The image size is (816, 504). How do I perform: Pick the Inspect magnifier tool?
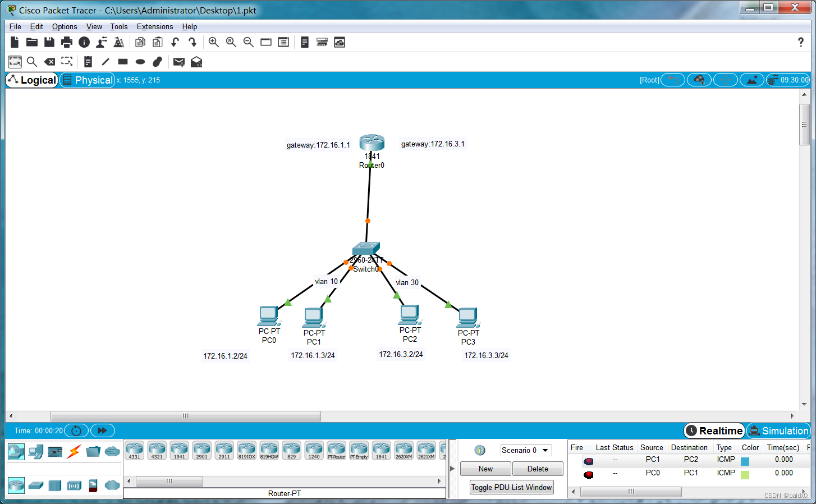(32, 62)
